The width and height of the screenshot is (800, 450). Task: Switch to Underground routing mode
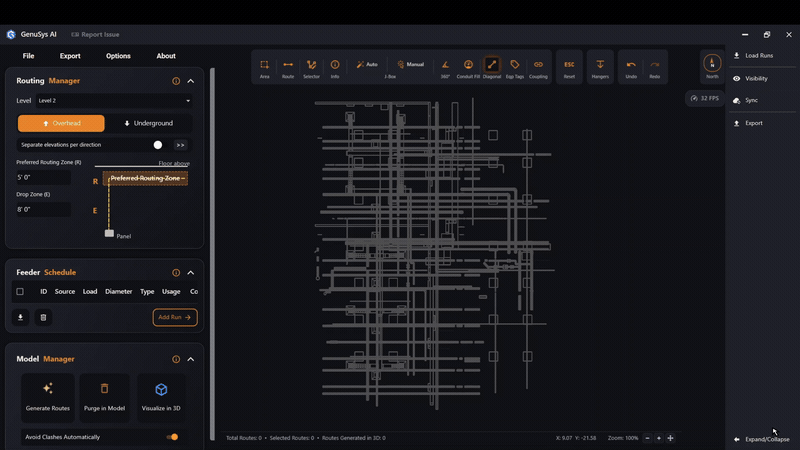point(148,123)
